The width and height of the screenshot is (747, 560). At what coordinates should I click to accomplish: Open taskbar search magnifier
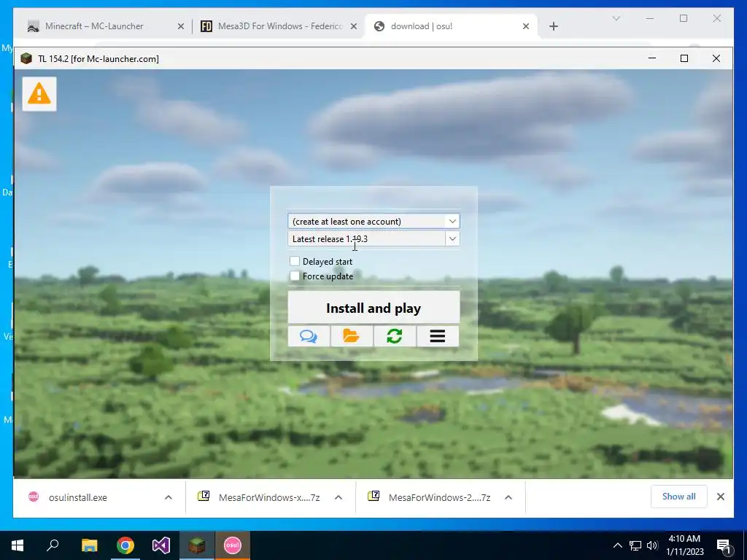[x=53, y=545]
